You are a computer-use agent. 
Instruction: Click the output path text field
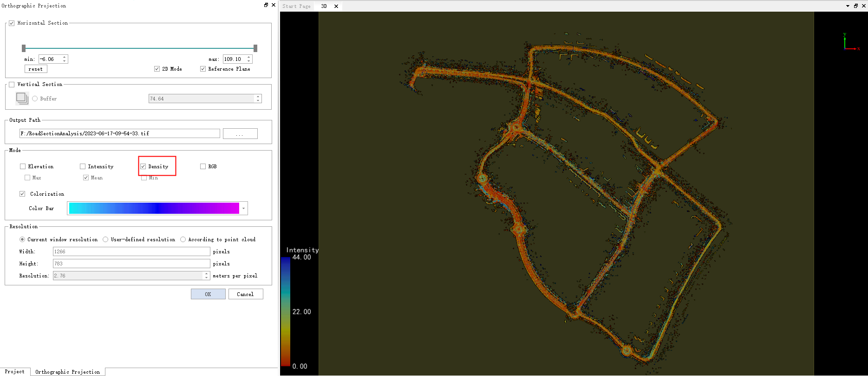coord(120,133)
